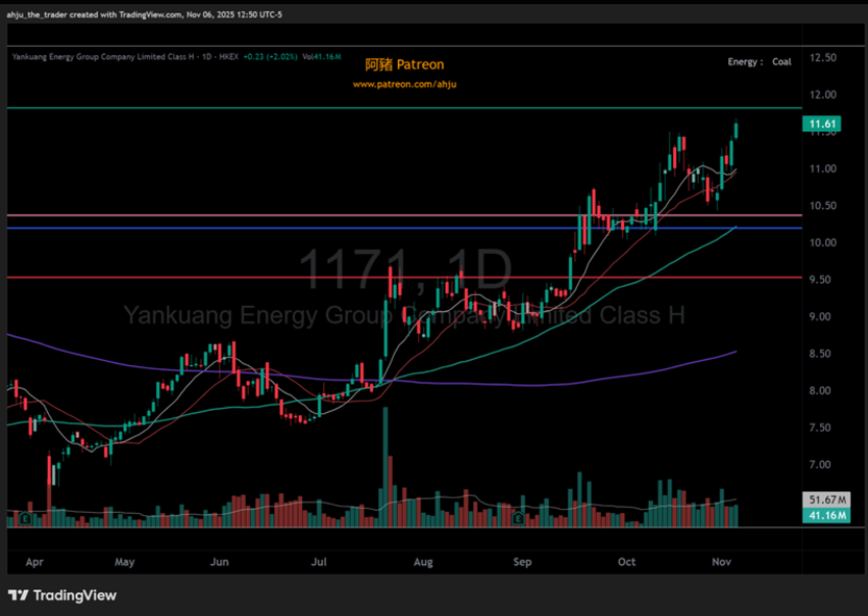Click the latest green candlestick in November
Screen dimensions: 868x616
pyautogui.click(x=736, y=131)
